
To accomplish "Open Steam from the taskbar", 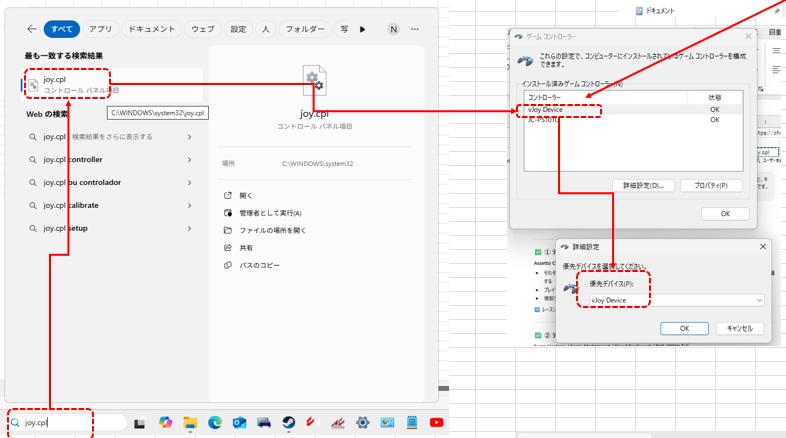I will click(x=288, y=423).
